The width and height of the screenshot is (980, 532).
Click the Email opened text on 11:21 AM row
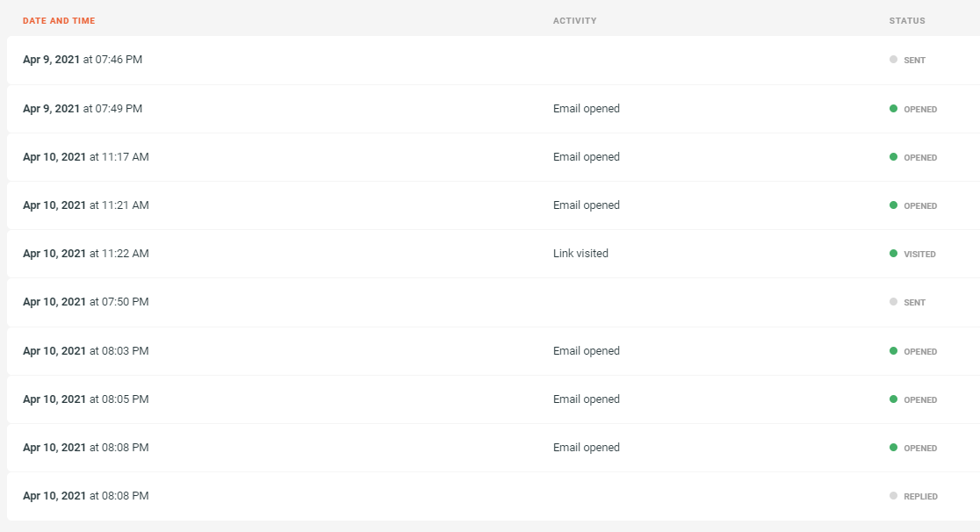point(587,205)
